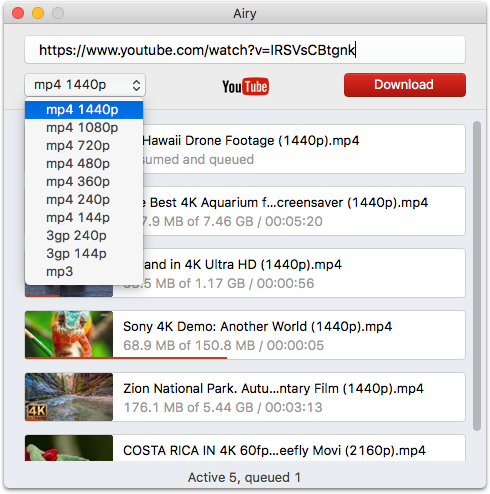Select mp4 480p format option
Image resolution: width=490 pixels, height=494 pixels.
tap(84, 164)
